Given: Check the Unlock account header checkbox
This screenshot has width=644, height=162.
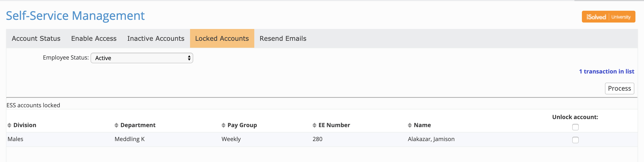Looking at the screenshot, I should coord(575,127).
